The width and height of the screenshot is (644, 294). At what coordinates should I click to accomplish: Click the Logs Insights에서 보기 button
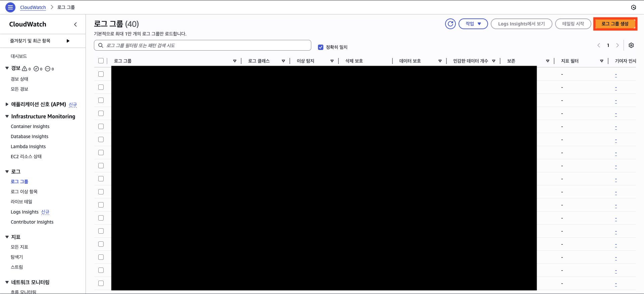click(x=521, y=24)
